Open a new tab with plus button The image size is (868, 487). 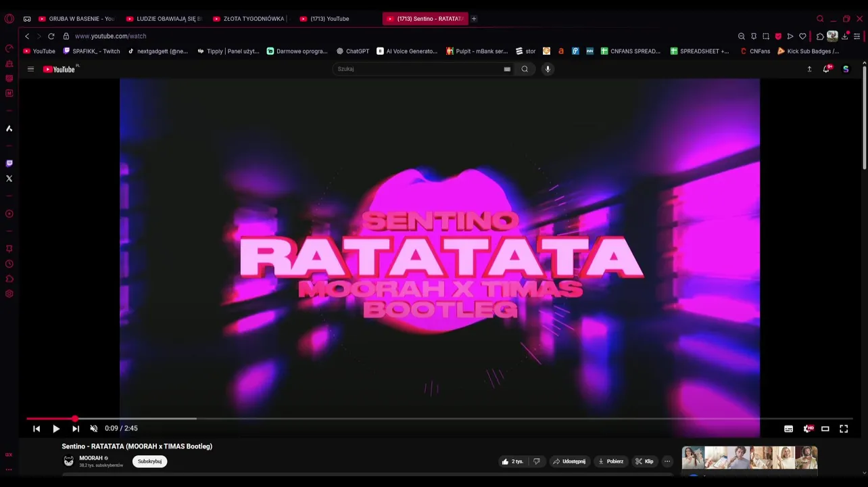pyautogui.click(x=474, y=19)
